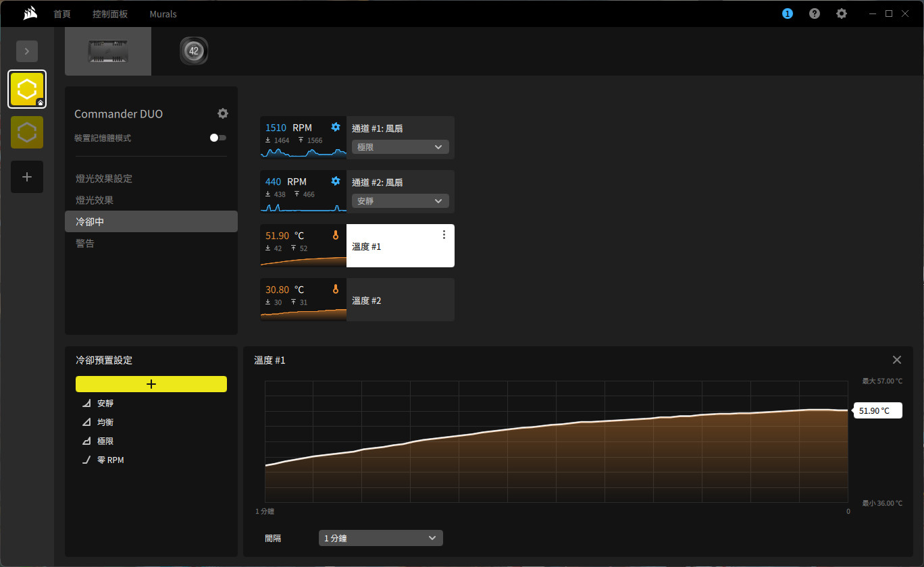
Task: Add a new profile with the sidebar plus
Action: (27, 177)
